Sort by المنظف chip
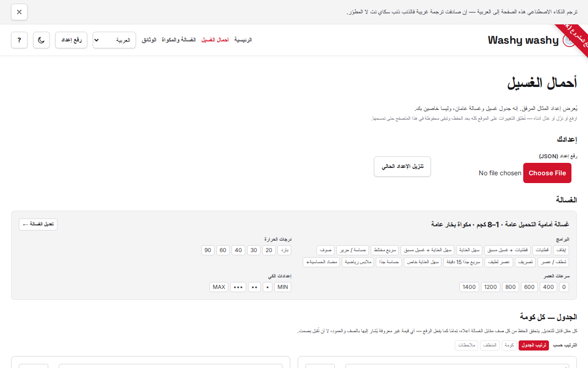588x368 pixels. click(490, 345)
